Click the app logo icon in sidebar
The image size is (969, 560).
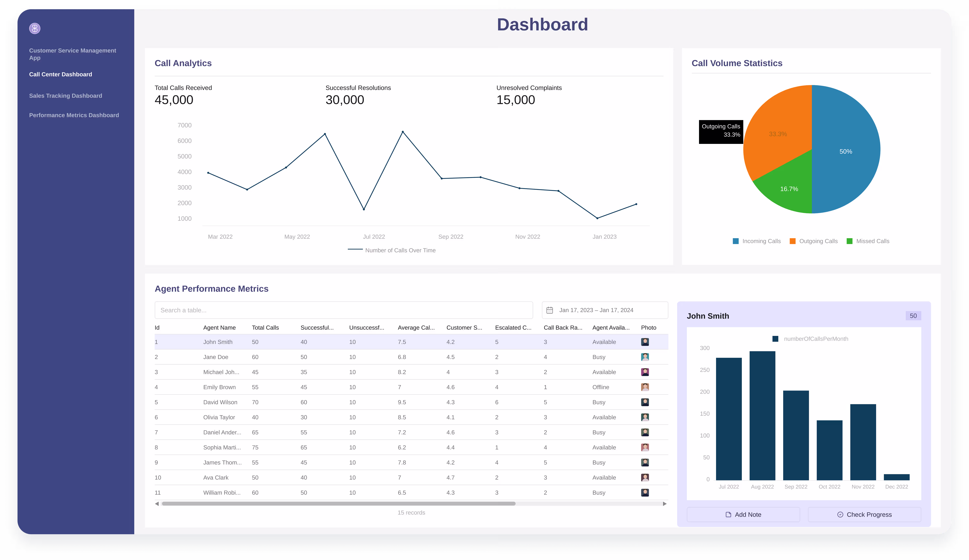click(x=35, y=29)
